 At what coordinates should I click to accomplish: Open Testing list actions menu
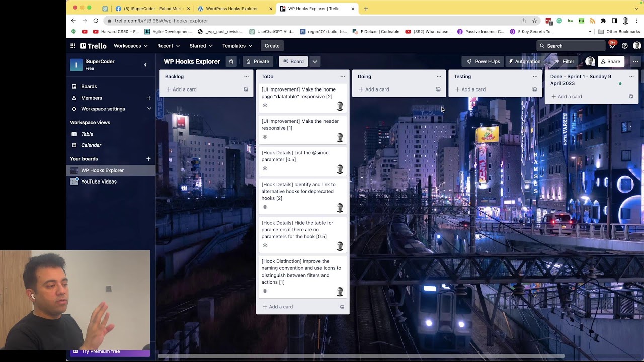(x=535, y=77)
